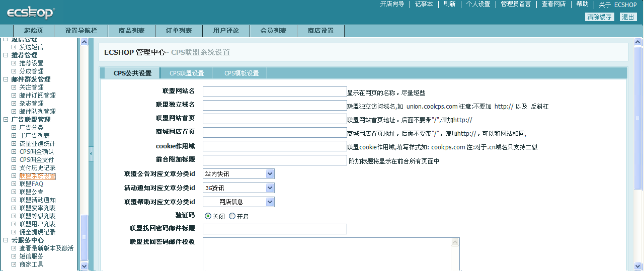Click the 退出 logout button

tap(628, 17)
